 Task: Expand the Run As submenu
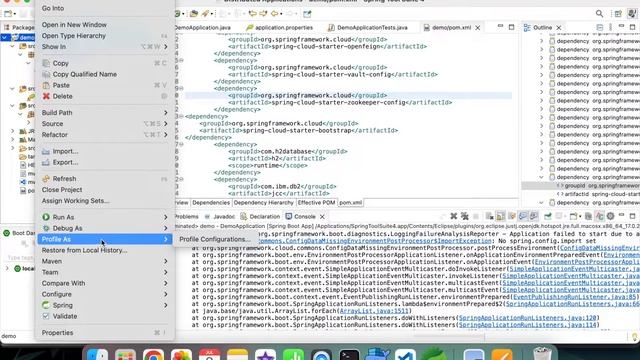[105, 217]
